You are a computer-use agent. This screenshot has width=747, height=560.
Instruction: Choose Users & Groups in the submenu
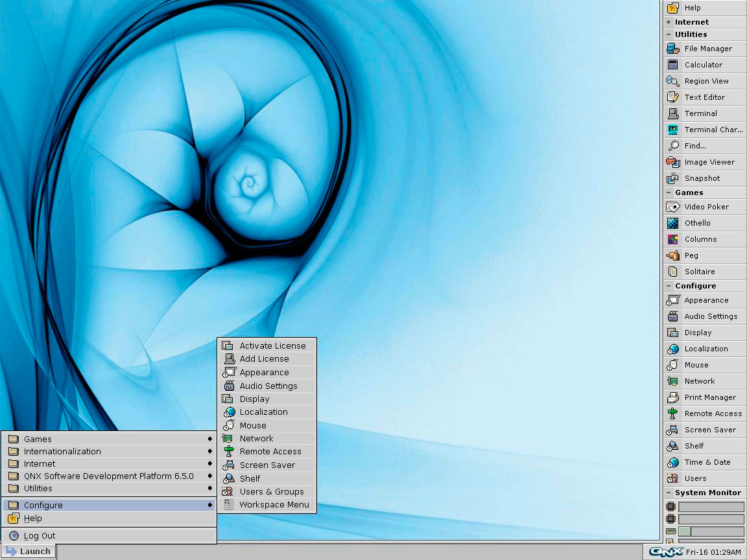point(271,491)
